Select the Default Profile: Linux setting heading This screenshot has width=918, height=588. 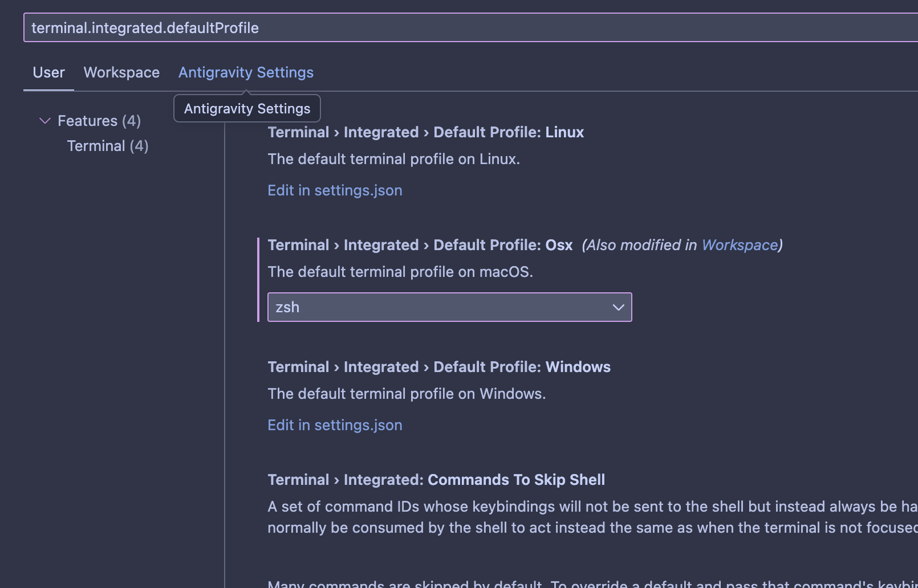[425, 132]
